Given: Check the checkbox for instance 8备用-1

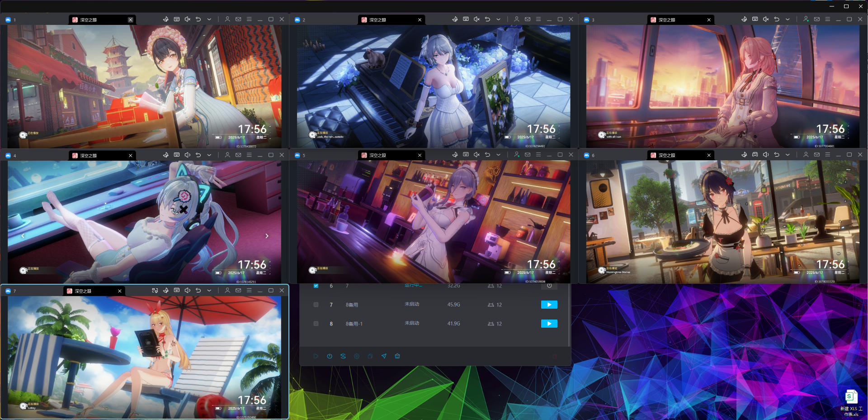Looking at the screenshot, I should tap(316, 324).
